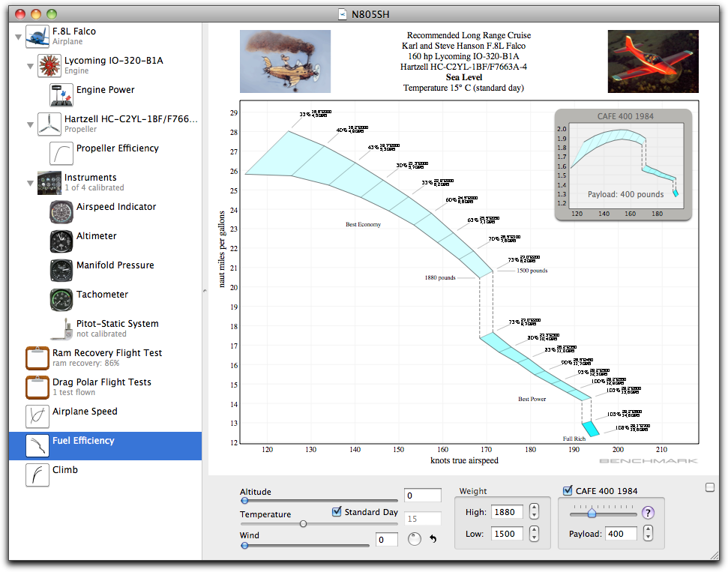728x572 pixels.
Task: Click the CAFE 400 tick-mark slider
Action: coord(603,511)
